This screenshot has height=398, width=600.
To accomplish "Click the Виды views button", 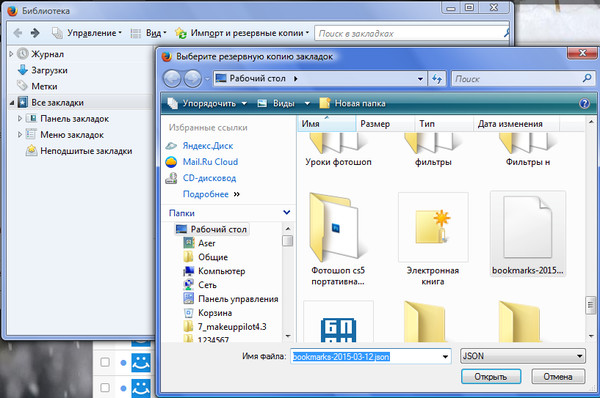I will coord(277,103).
